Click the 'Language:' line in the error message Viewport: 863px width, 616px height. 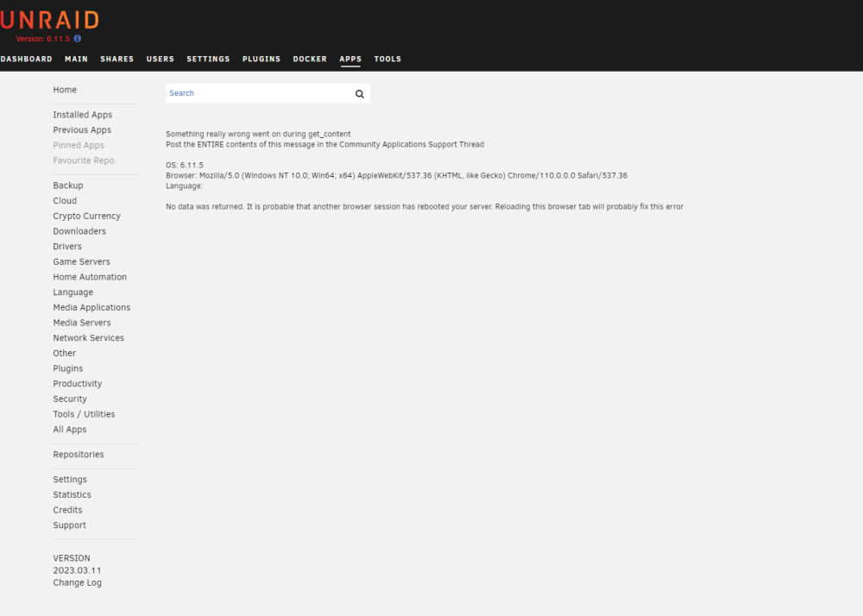click(x=184, y=185)
